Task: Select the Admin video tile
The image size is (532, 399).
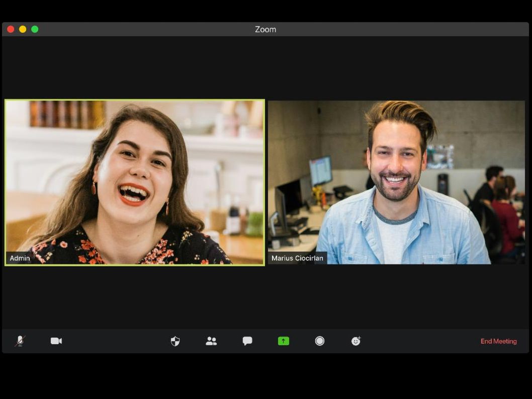Action: click(135, 182)
